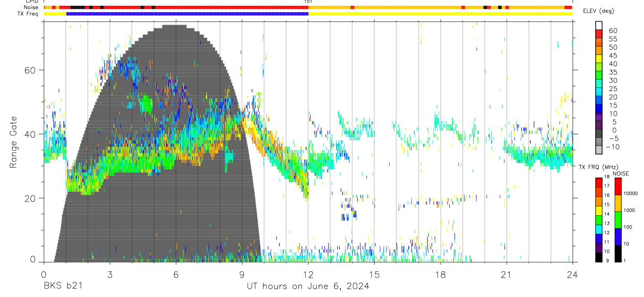The width and height of the screenshot is (644, 297).
Task: Click the Range Gate tick label '60'
Action: pos(29,70)
